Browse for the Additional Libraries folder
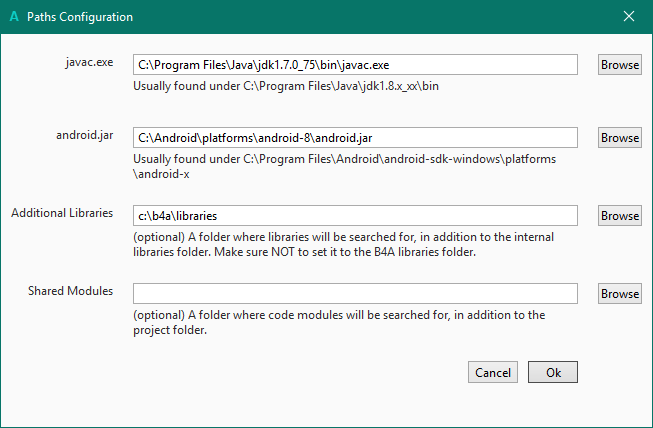Screen dimensions: 653x428 click(x=620, y=215)
